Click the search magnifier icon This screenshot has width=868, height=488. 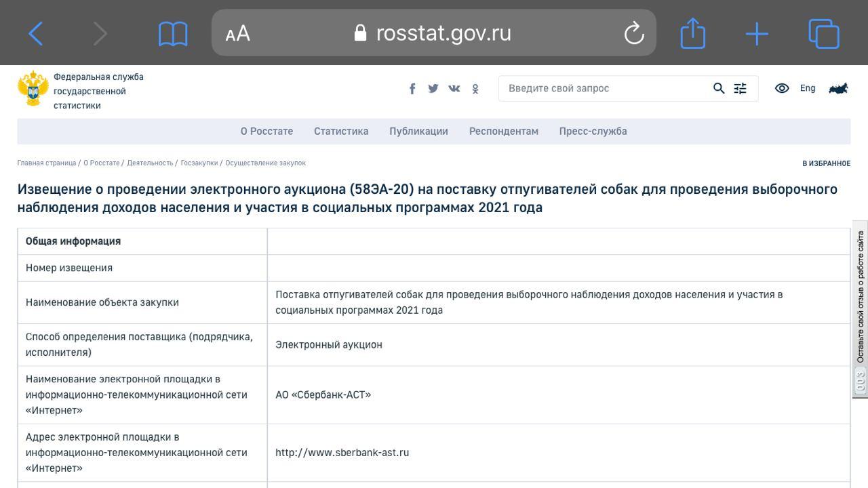pyautogui.click(x=719, y=88)
